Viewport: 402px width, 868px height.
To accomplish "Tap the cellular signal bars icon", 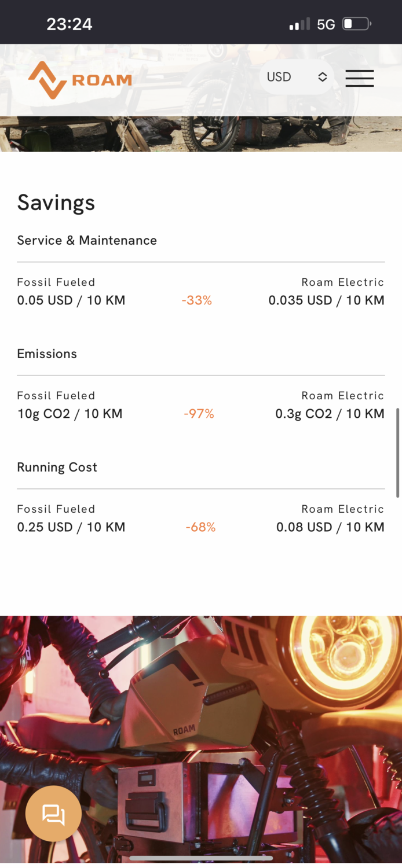I will point(299,24).
